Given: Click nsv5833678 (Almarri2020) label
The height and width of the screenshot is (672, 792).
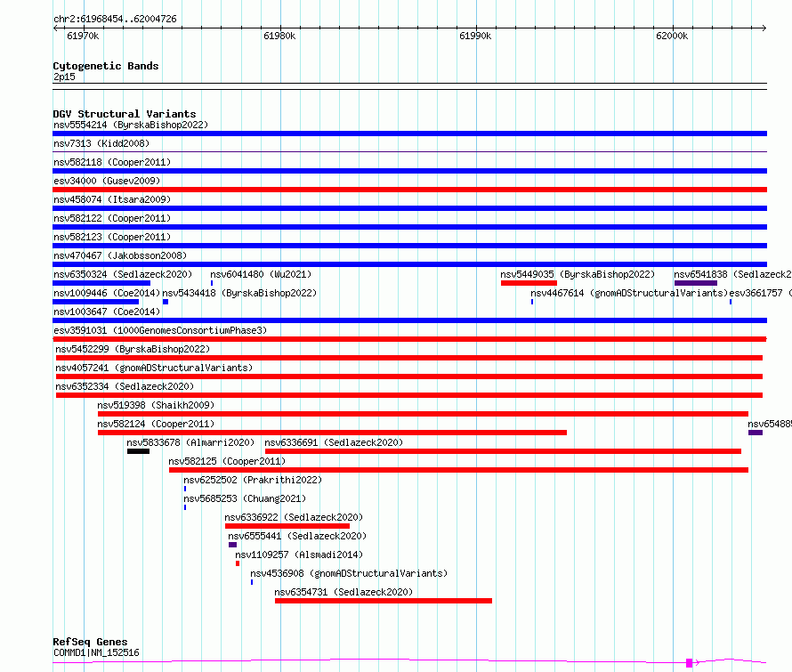Looking at the screenshot, I should [190, 442].
